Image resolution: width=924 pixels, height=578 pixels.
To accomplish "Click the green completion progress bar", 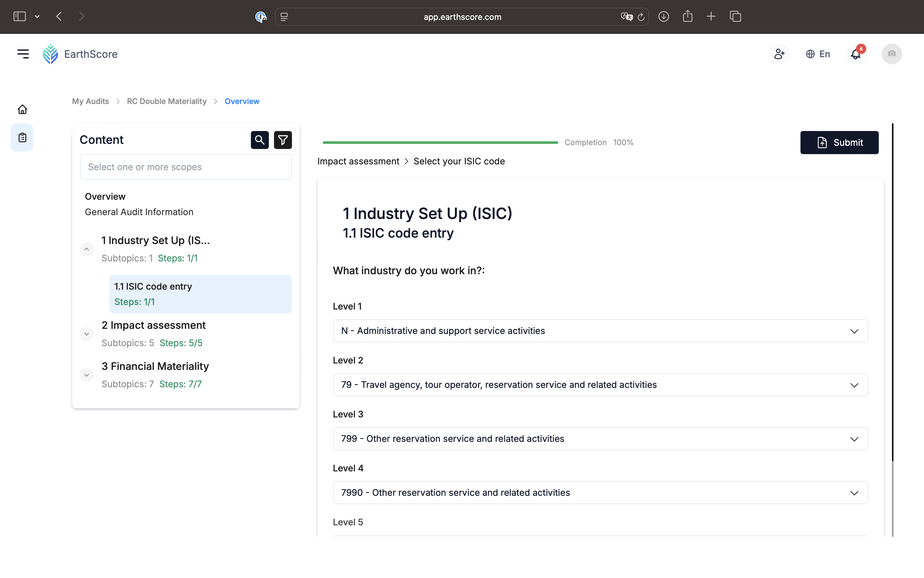I will tap(440, 143).
